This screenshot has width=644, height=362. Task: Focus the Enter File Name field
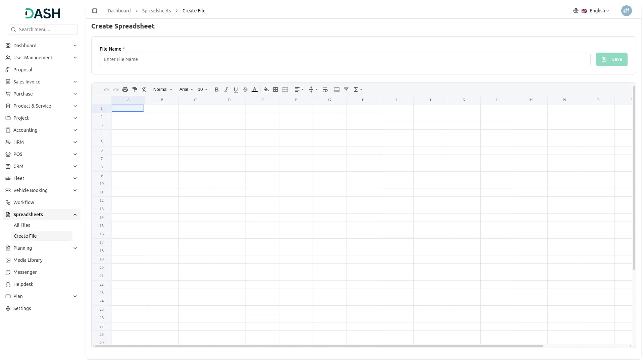coord(345,59)
